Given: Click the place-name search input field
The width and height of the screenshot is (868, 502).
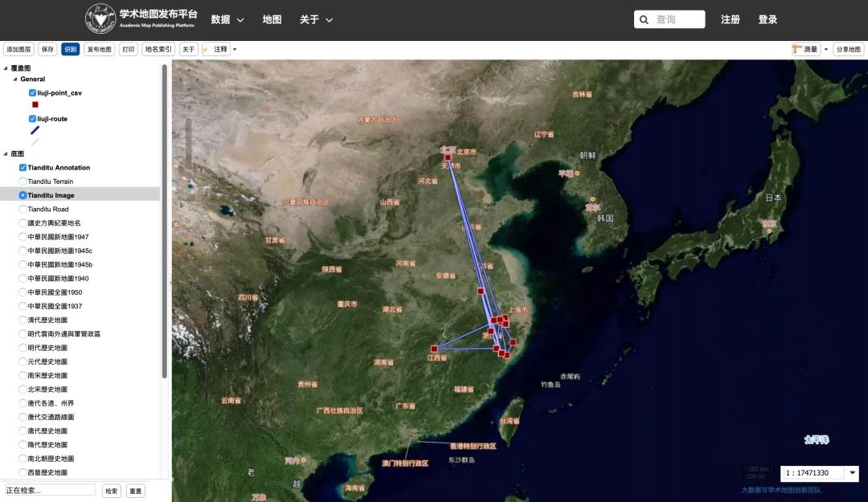Looking at the screenshot, I should pos(49,490).
